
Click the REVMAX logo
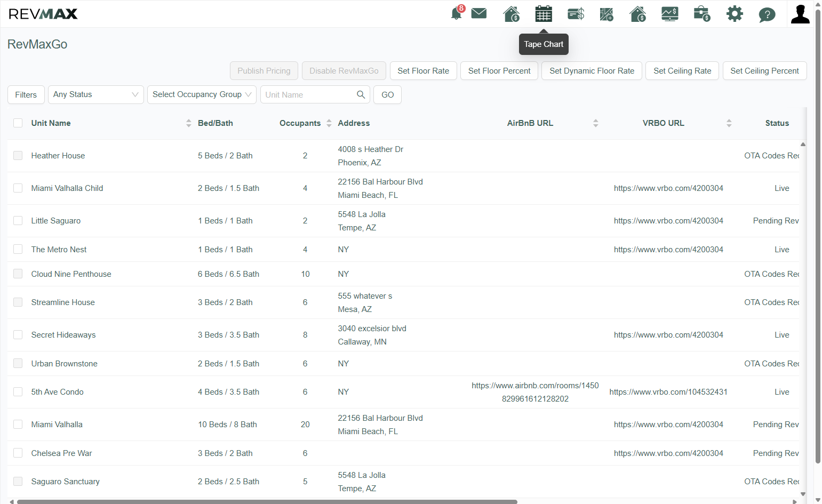point(43,14)
